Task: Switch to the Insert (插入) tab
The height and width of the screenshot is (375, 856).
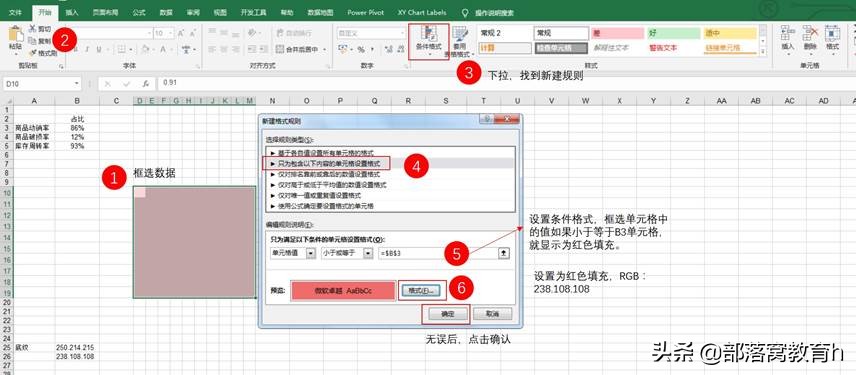Action: 72,12
